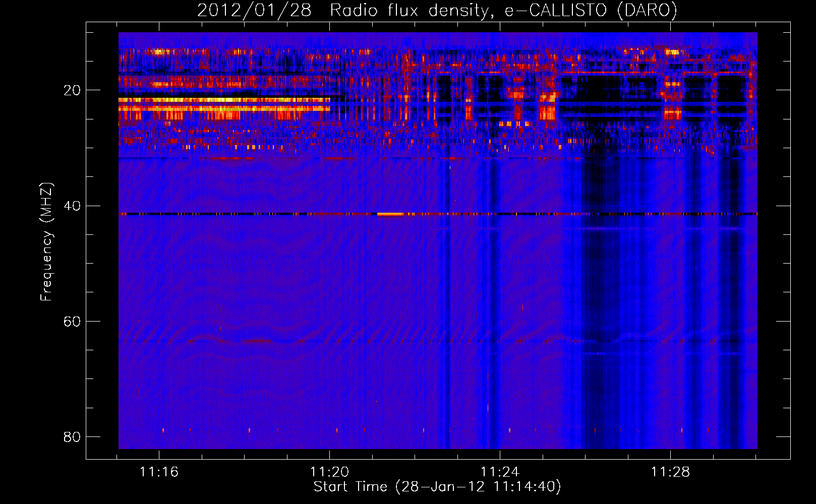Click the 11:24 time tick label
Screen dimensions: 816x504
click(x=500, y=472)
